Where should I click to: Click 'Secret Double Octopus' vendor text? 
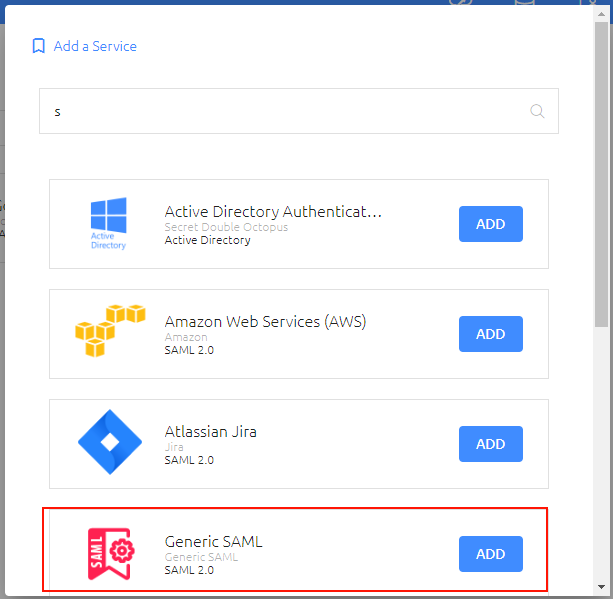point(226,227)
